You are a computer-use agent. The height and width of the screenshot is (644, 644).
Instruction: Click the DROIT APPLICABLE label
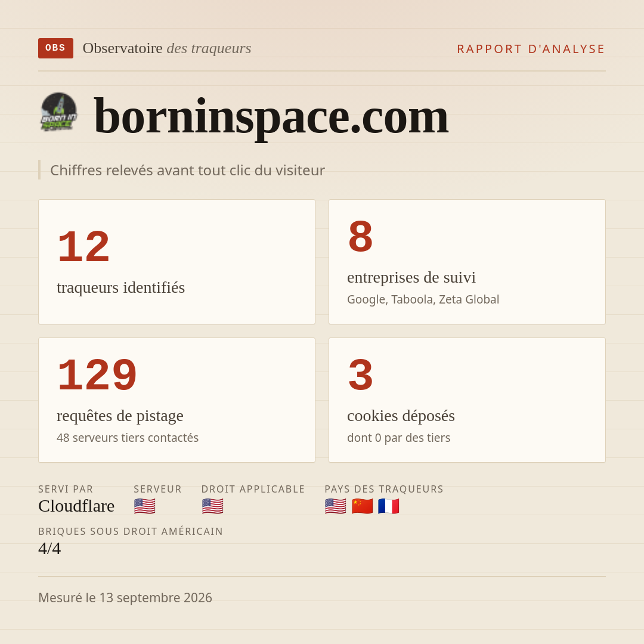click(253, 489)
